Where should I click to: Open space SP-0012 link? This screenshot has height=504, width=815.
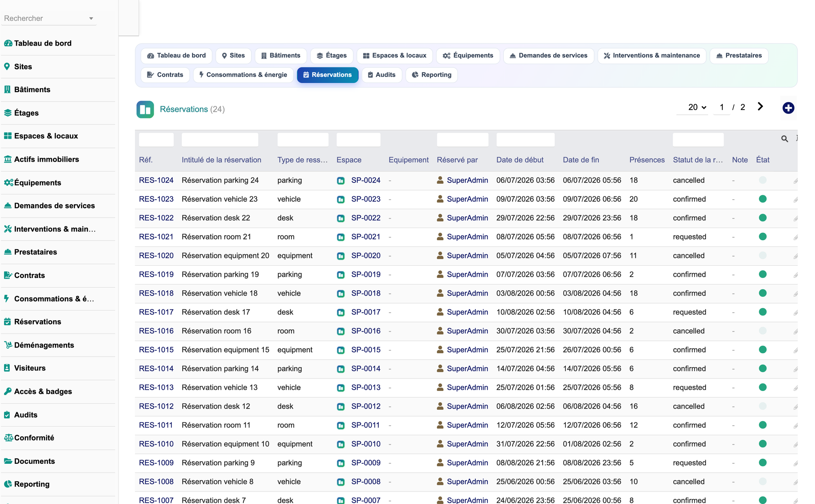[x=366, y=406]
